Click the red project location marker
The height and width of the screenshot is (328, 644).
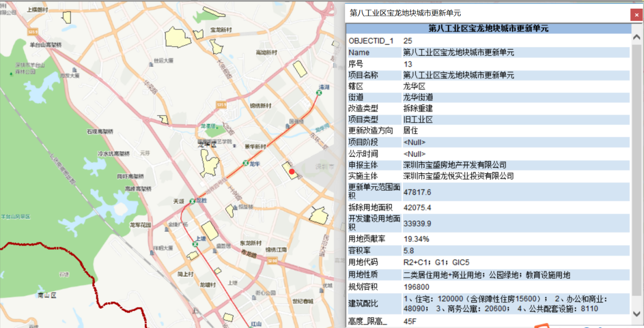292,172
